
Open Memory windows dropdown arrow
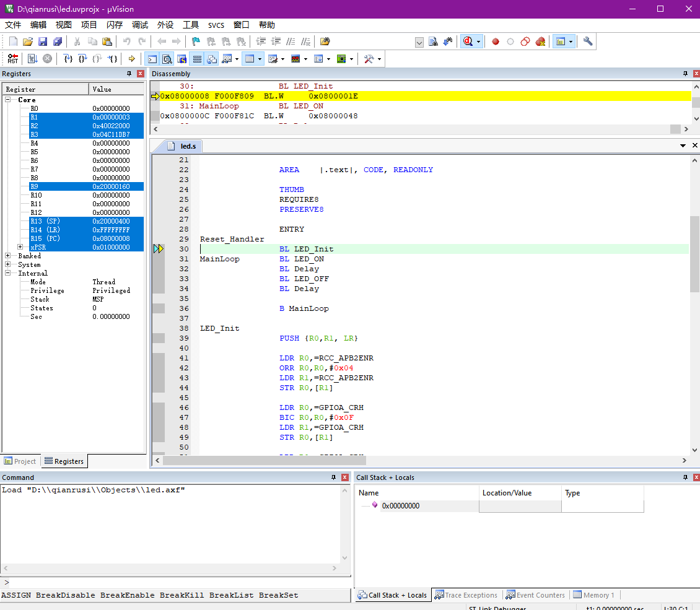260,59
